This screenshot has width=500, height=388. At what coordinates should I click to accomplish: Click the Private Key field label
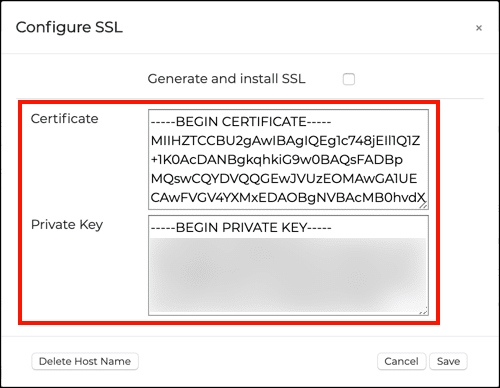coord(67,225)
